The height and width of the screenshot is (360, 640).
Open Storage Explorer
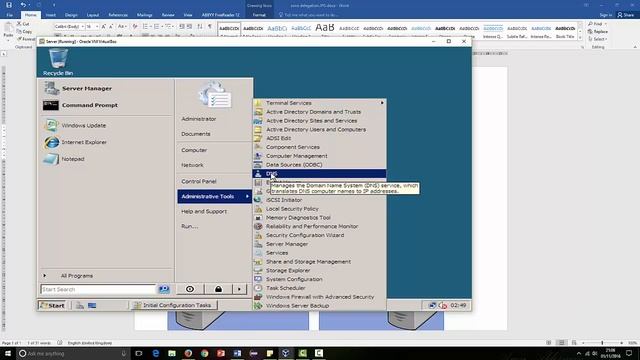pyautogui.click(x=319, y=270)
